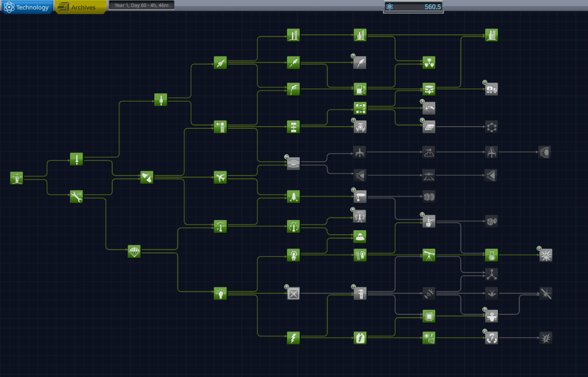
Task: Click the Year 1, Day 60 date readout
Action: pyautogui.click(x=141, y=5)
